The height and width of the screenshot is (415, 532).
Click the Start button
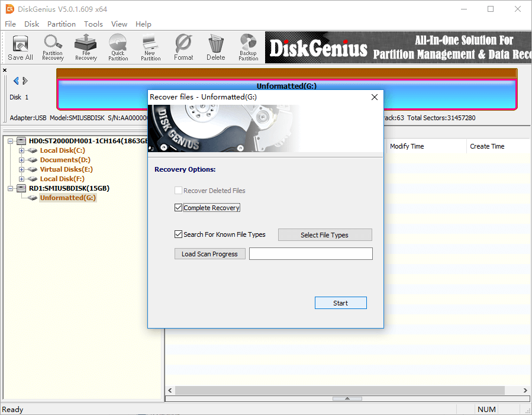[x=341, y=303]
